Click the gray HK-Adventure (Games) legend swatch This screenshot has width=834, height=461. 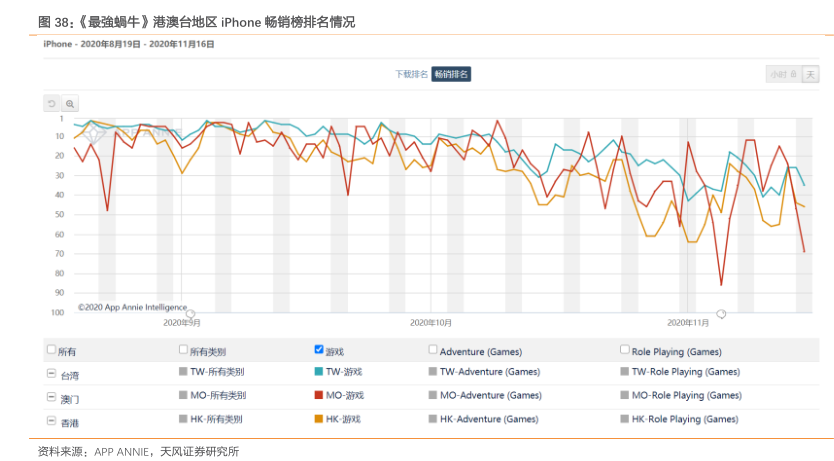(433, 419)
